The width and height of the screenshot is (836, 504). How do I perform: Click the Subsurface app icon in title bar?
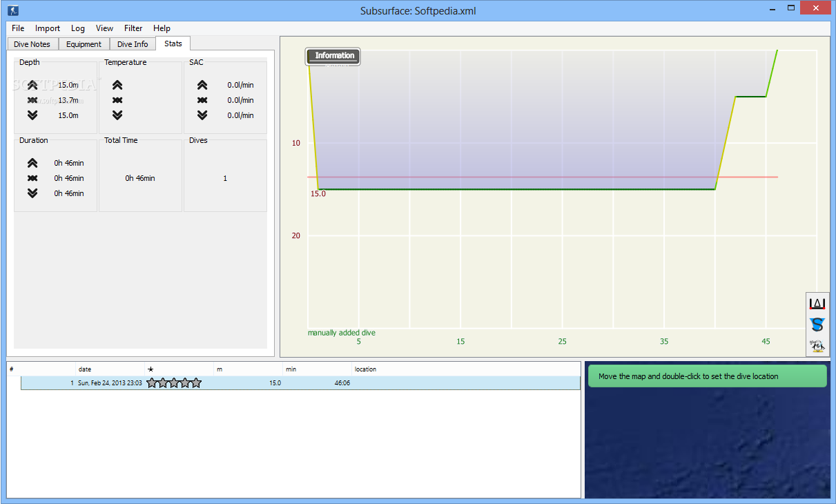(x=13, y=10)
